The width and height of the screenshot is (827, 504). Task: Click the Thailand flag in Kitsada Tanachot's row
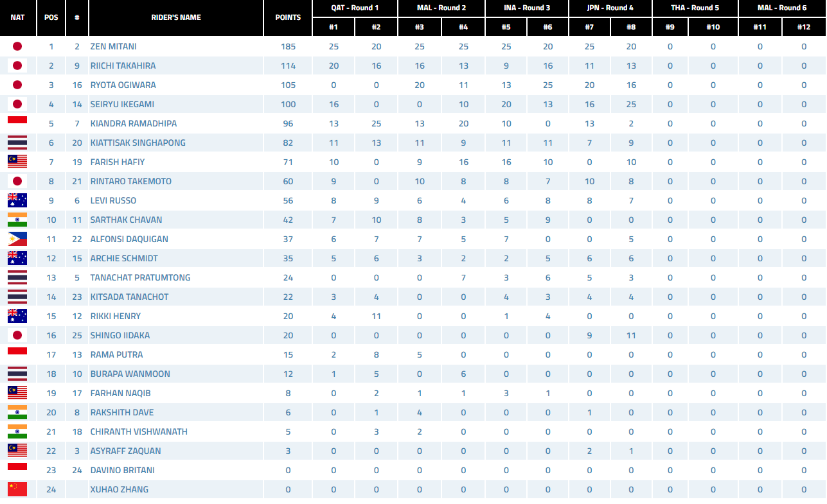tap(17, 297)
